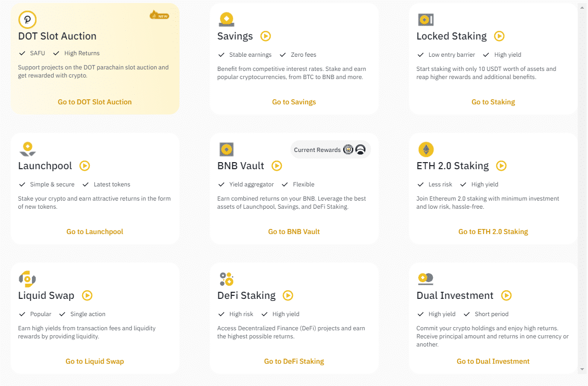
Task: Open the Go to Dual Investment link
Action: coord(493,361)
